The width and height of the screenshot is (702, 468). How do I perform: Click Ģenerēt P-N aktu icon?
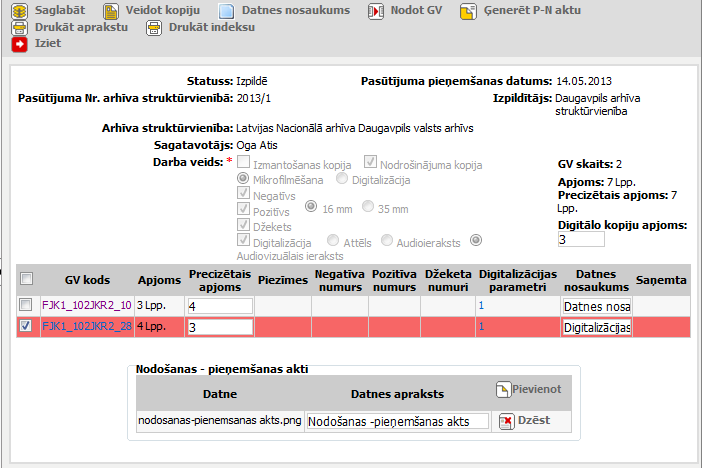[469, 11]
